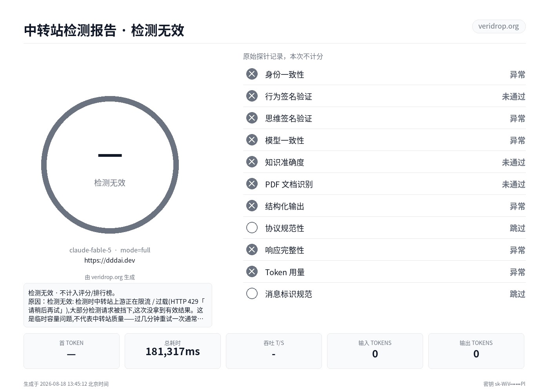The height and width of the screenshot is (392, 549).
Task: Click the error icon next to Token 用量
Action: click(252, 272)
